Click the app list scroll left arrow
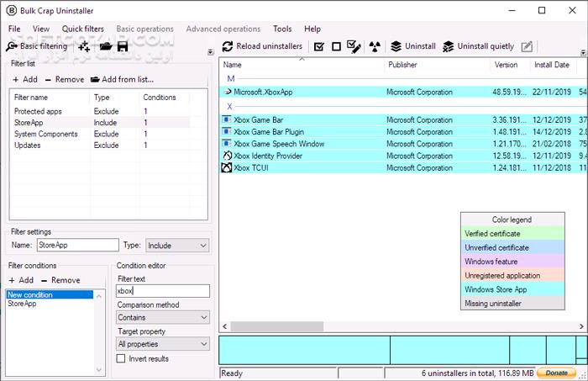The height and width of the screenshot is (381, 588). click(224, 326)
